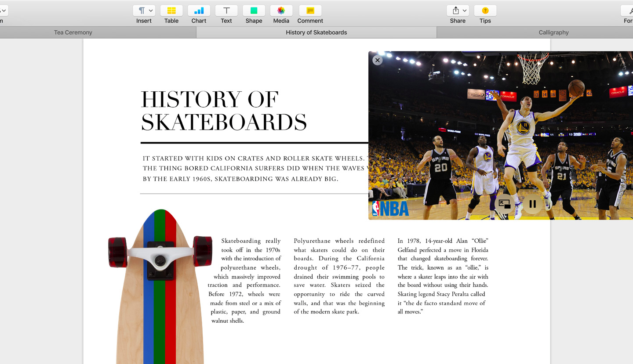Add a text box with Text tool
633x364 pixels.
pyautogui.click(x=226, y=11)
